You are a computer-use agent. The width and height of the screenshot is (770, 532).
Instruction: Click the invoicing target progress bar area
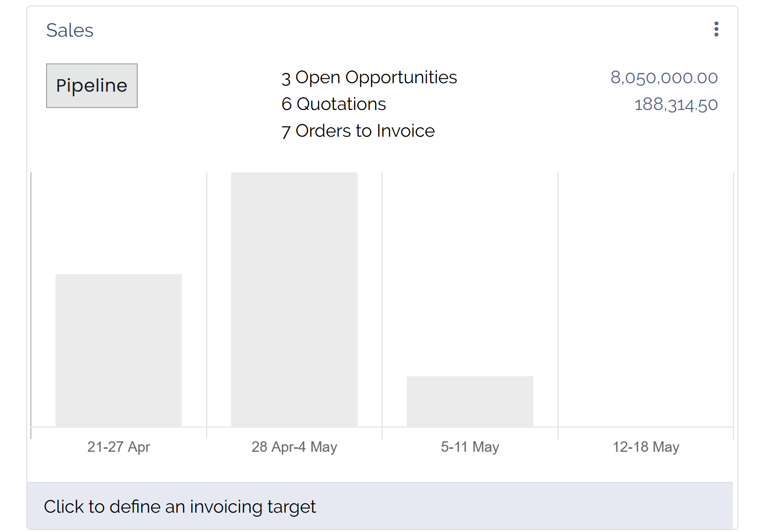point(382,507)
